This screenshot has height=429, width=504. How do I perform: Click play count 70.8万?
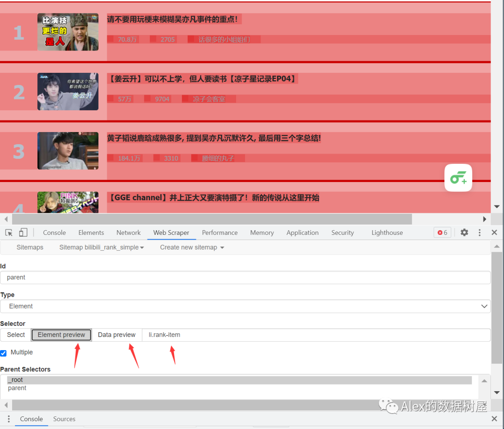(x=127, y=39)
